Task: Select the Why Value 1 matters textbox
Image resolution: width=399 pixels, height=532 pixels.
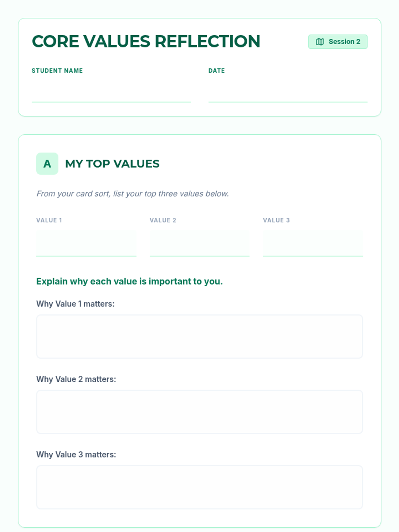Action: tap(199, 336)
